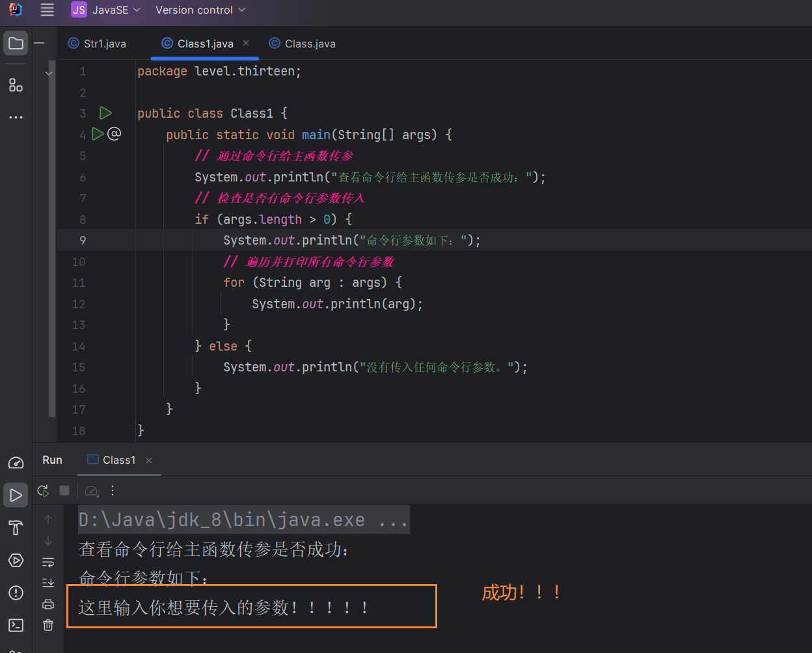Hide the project panel minus icon

tap(40, 44)
